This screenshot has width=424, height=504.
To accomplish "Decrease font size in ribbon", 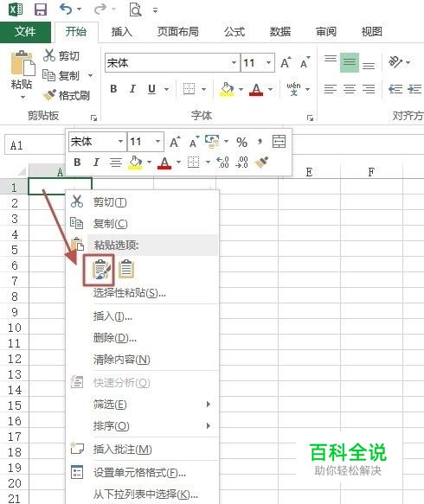I will [305, 62].
